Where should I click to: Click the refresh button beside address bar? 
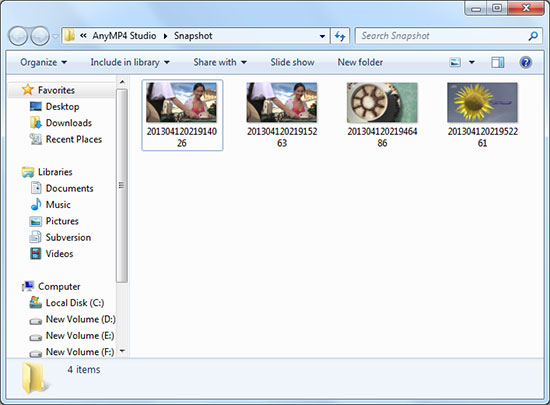click(x=340, y=36)
